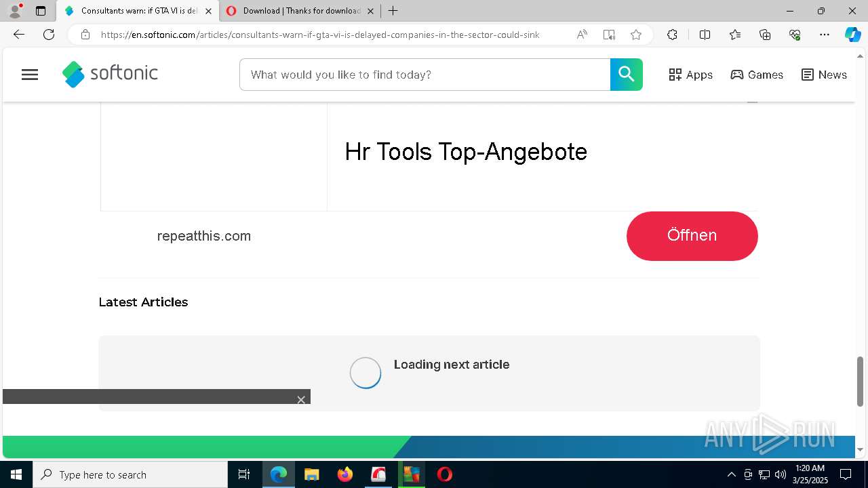Open the immersive reader translate icon
This screenshot has height=488, width=868.
click(x=609, y=35)
